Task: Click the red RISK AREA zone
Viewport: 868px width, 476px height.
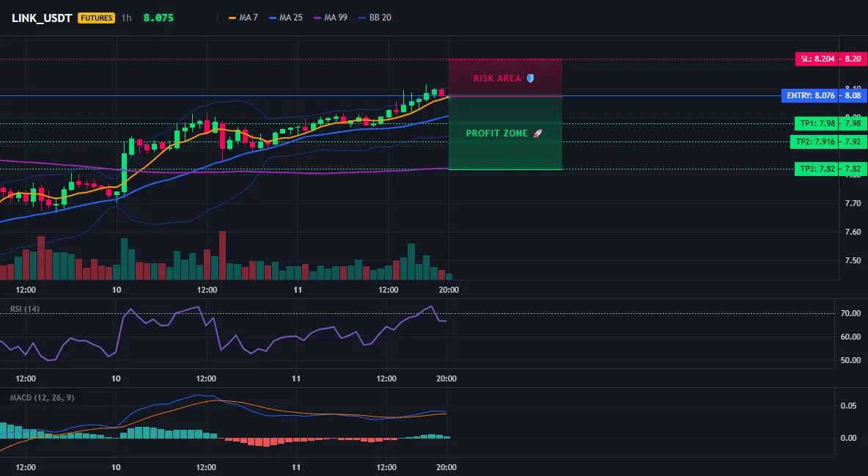Action: (x=505, y=78)
